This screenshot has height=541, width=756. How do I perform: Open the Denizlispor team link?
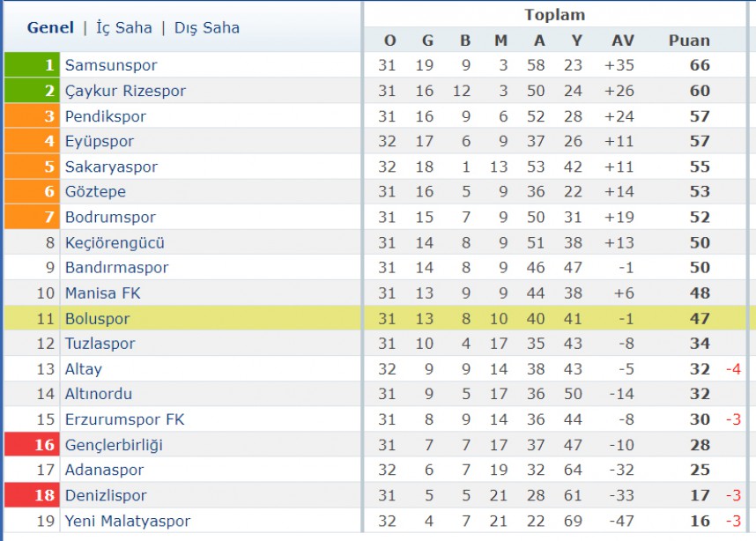click(x=106, y=495)
